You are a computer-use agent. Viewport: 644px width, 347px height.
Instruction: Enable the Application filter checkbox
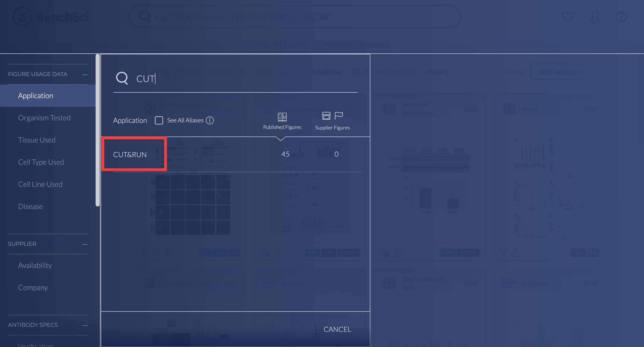[159, 120]
